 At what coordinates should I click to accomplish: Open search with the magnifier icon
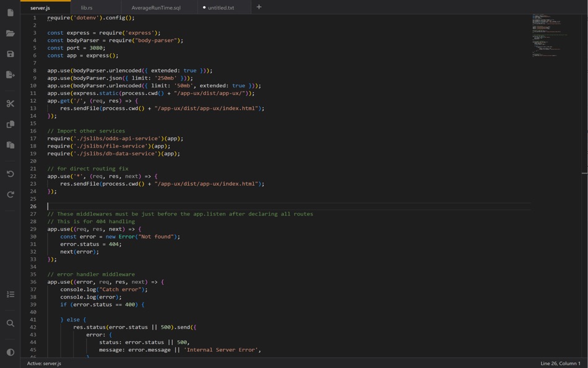[10, 323]
